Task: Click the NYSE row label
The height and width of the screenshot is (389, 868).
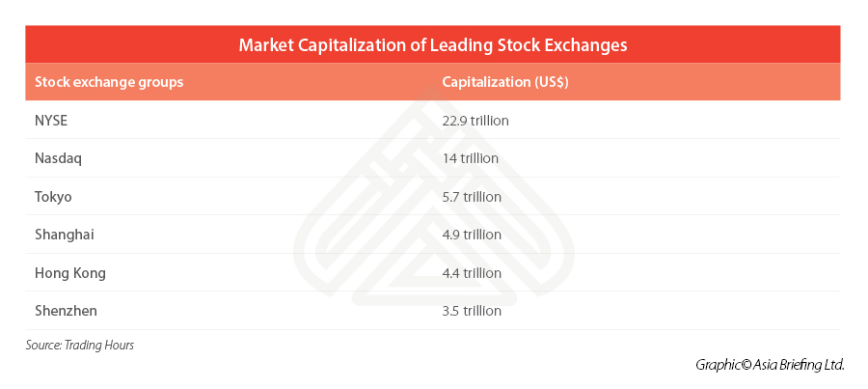Action: point(51,121)
